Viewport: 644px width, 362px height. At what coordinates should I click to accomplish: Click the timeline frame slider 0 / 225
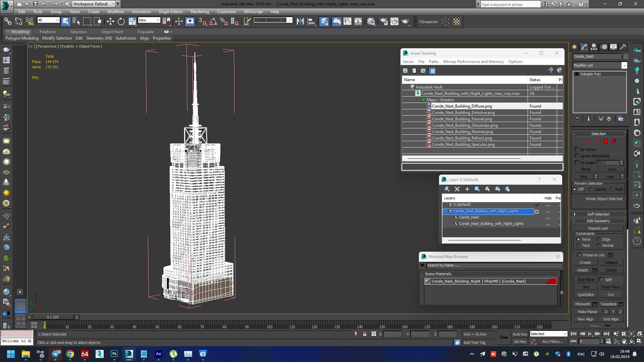pyautogui.click(x=53, y=317)
